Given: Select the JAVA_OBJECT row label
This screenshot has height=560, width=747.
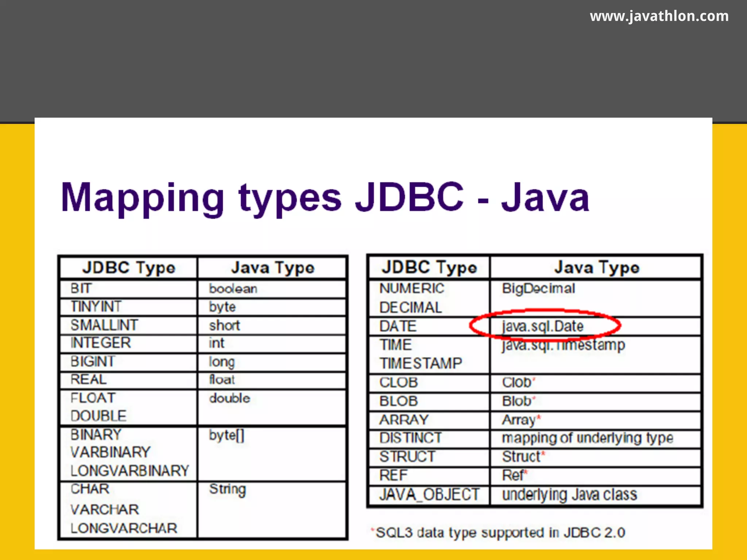Looking at the screenshot, I should [429, 495].
